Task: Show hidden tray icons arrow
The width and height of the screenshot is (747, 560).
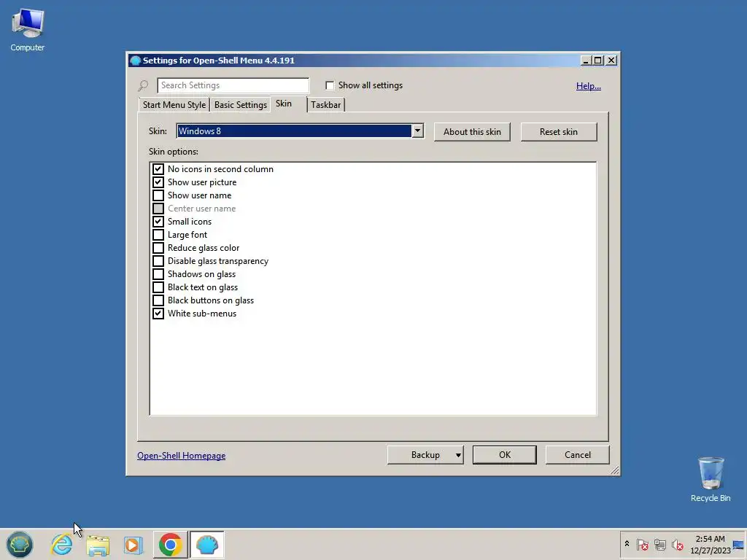Action: [x=627, y=544]
